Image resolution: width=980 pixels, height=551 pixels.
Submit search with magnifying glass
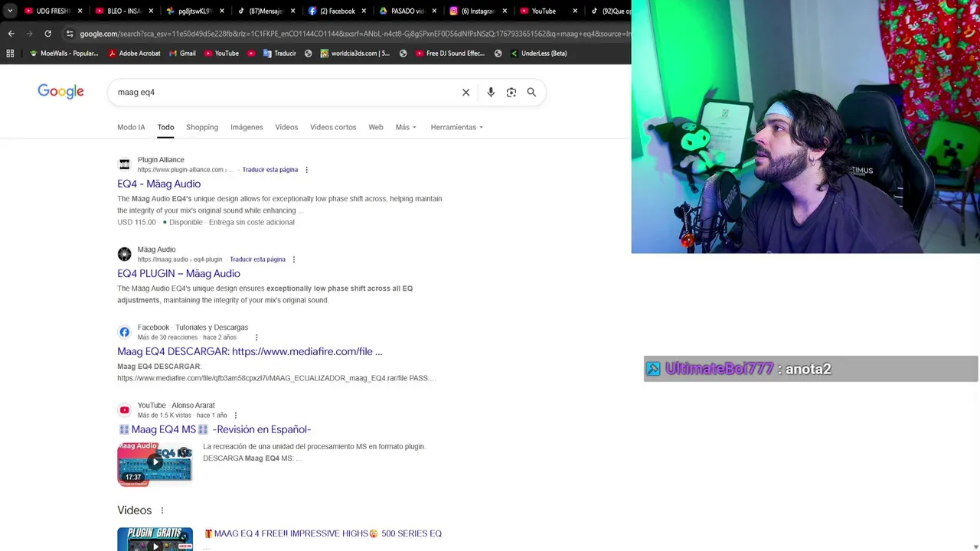[531, 92]
